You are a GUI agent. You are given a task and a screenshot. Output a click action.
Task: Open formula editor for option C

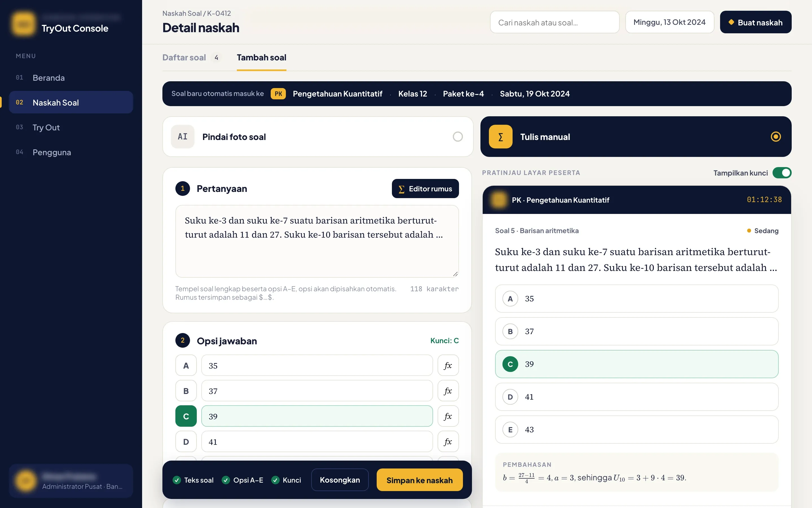click(448, 416)
